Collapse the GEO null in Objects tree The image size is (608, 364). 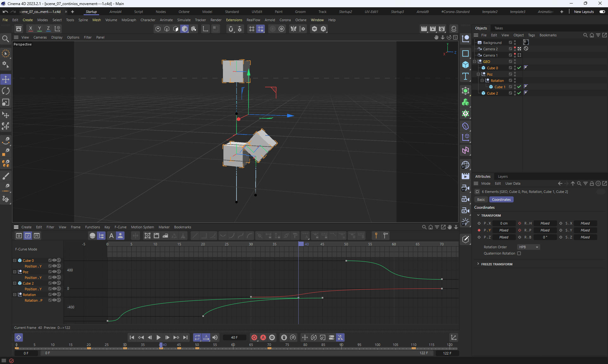click(x=475, y=62)
